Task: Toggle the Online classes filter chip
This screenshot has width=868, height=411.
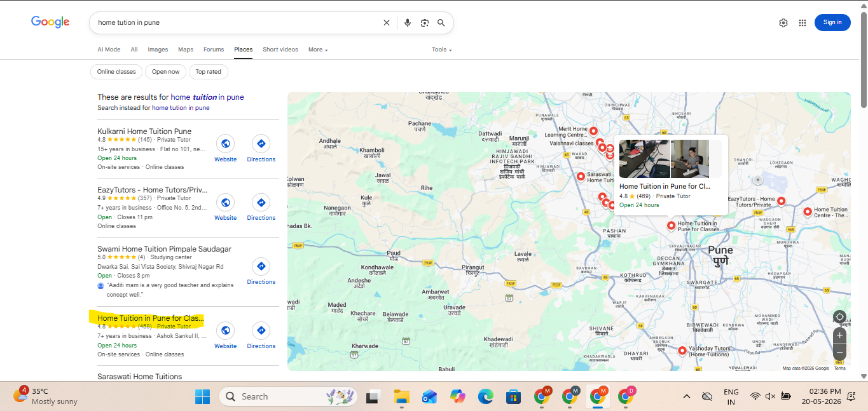Action: (x=116, y=72)
